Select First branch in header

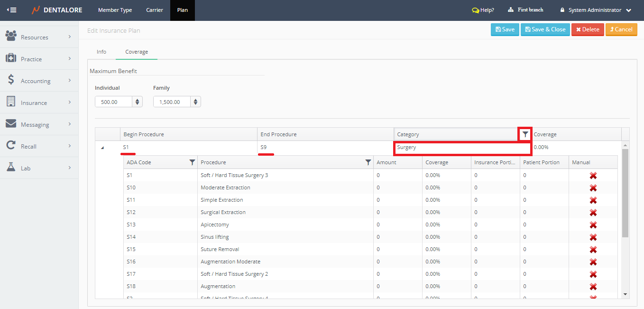click(x=525, y=10)
